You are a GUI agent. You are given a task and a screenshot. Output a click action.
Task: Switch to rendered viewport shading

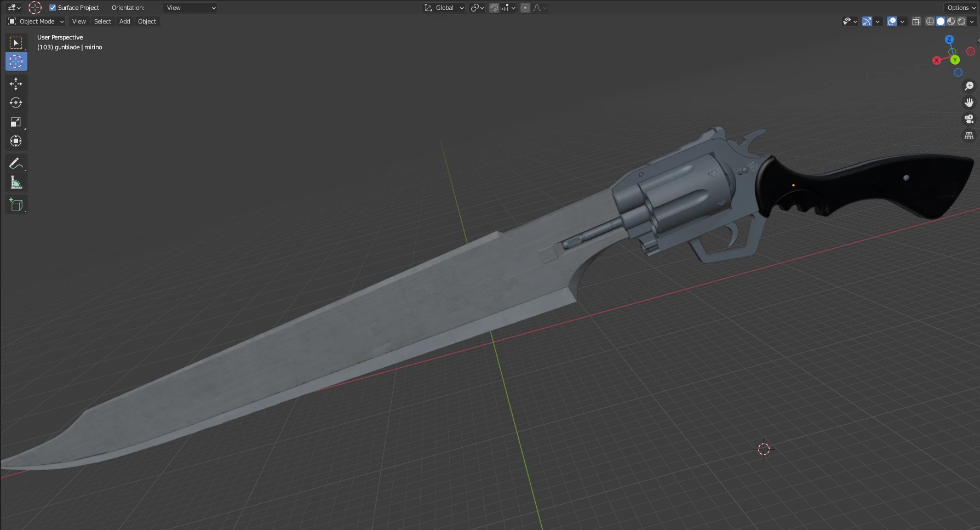pos(961,21)
